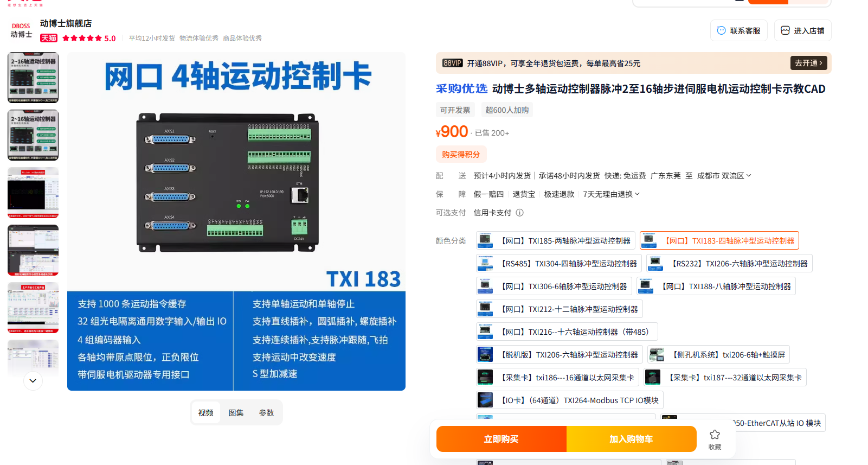Click 已售 200+ text
868x465 pixels.
492,133
